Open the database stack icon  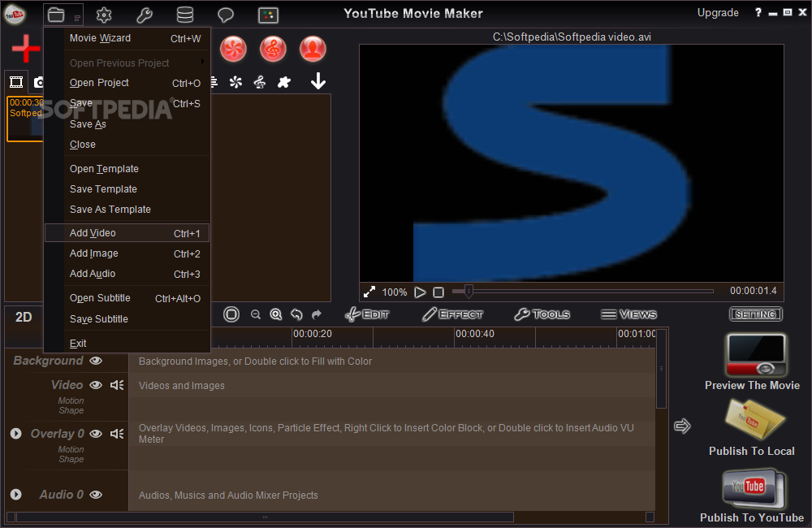coord(185,15)
